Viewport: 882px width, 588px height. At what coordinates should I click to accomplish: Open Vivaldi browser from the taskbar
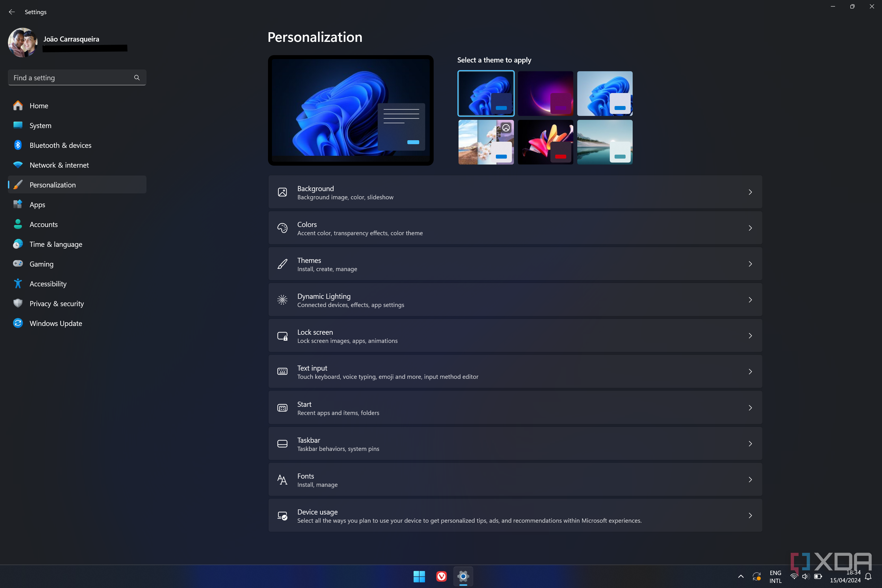click(x=441, y=576)
